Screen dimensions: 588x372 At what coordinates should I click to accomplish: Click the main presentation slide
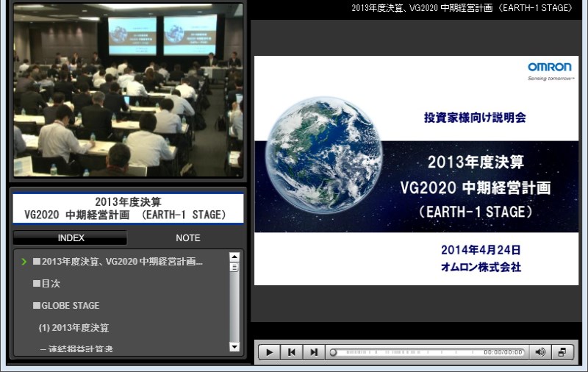coord(416,171)
